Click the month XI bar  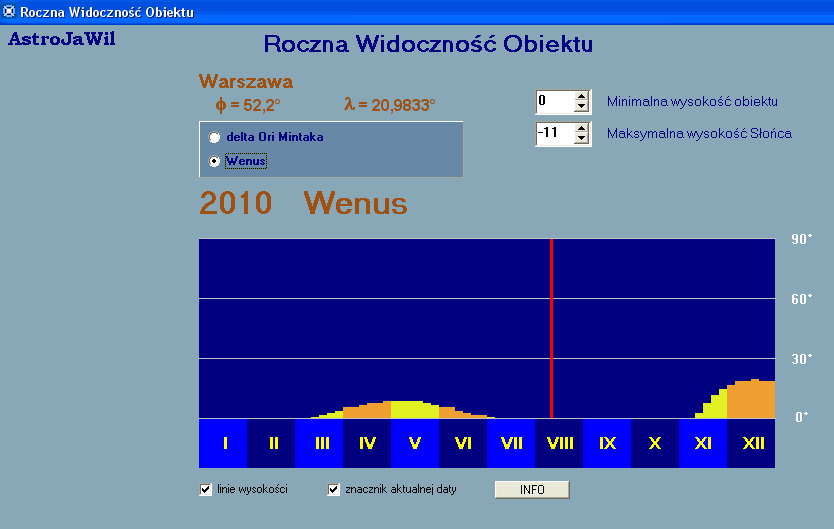(x=703, y=443)
